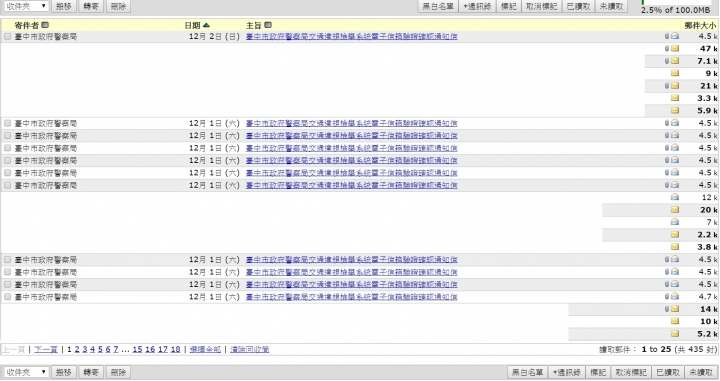Click the 清除回收筒 empty trash link
Viewport: 720px width, 381px height.
(249, 349)
